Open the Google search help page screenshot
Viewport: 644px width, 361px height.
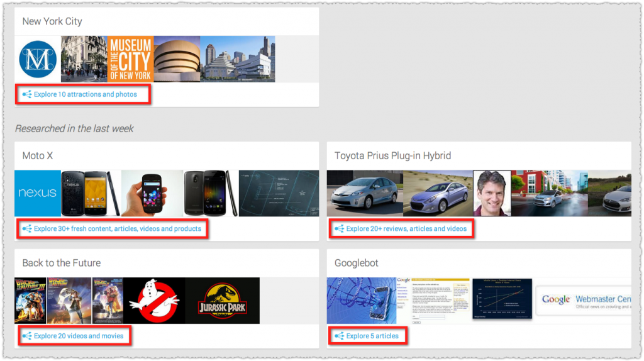[433, 301]
